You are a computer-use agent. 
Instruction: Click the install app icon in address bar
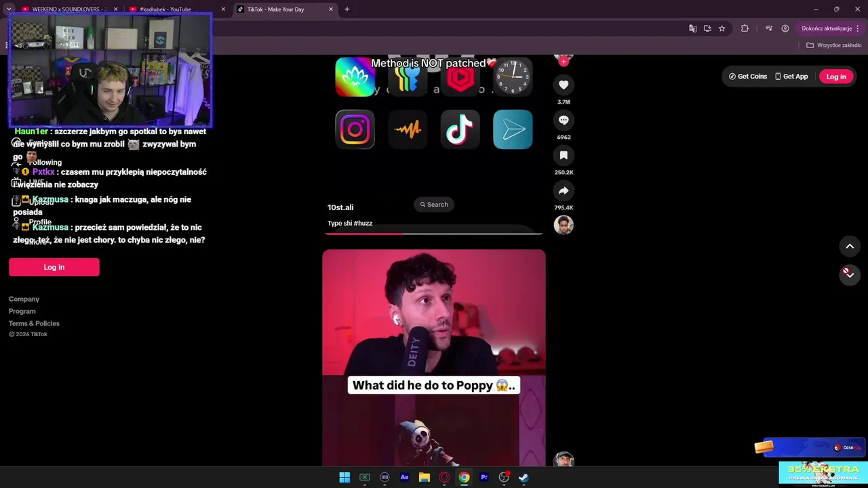click(x=707, y=28)
